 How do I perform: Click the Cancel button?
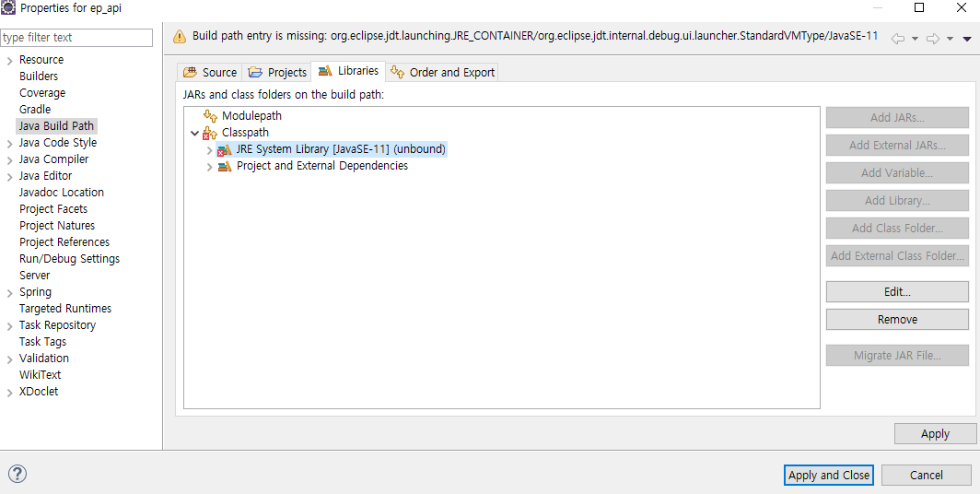927,476
